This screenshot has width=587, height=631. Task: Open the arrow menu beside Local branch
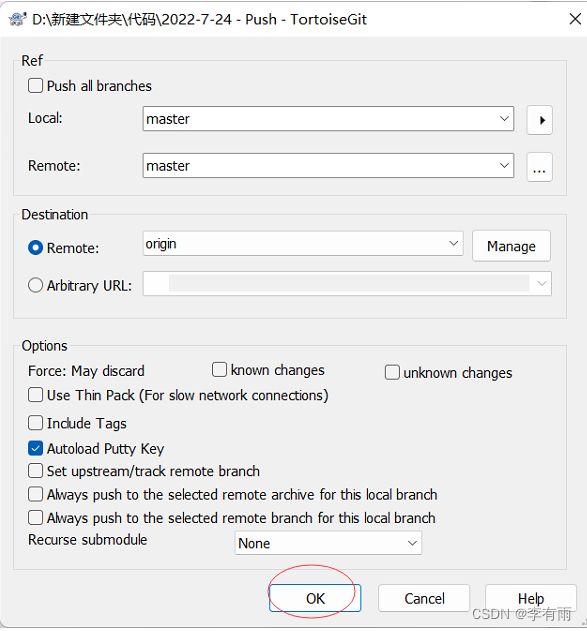click(540, 120)
